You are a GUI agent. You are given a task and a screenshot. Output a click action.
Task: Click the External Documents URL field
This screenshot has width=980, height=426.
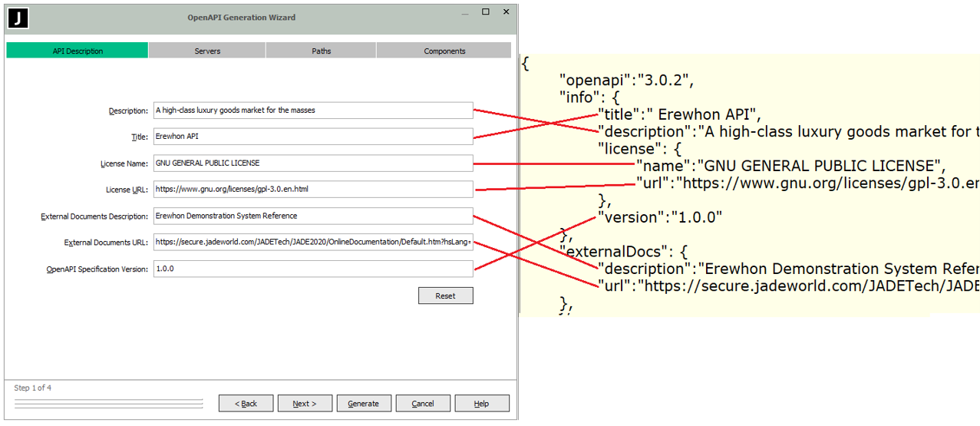pyautogui.click(x=313, y=243)
